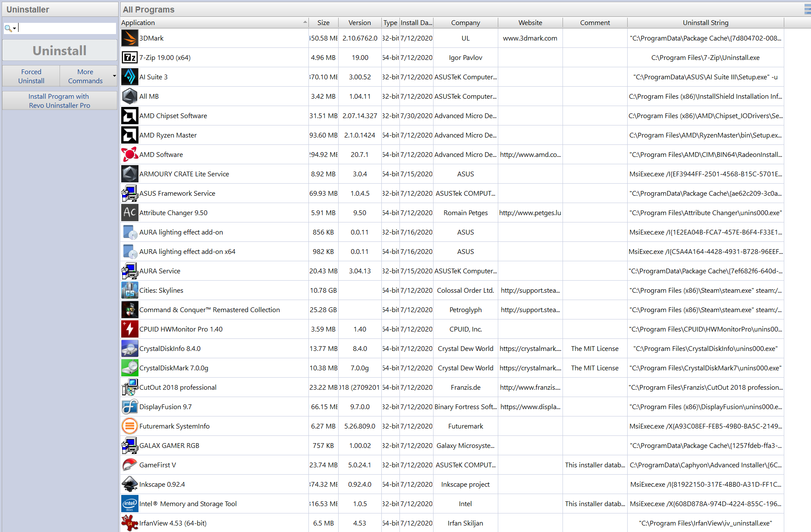Select the All MB program icon
Image resolution: width=811 pixels, height=532 pixels.
[x=129, y=96]
